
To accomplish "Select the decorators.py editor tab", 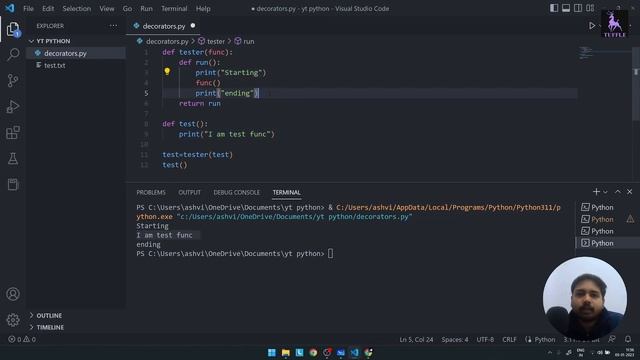I will coord(164,26).
